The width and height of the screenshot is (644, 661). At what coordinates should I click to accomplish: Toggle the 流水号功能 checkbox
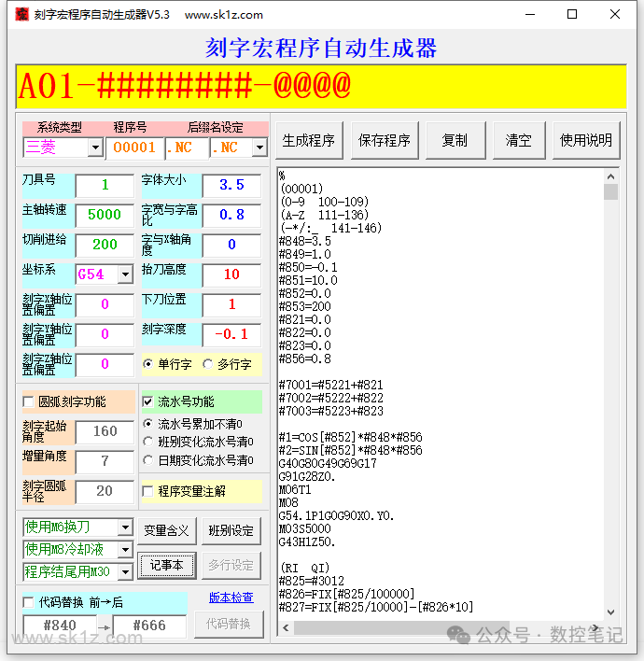click(147, 401)
